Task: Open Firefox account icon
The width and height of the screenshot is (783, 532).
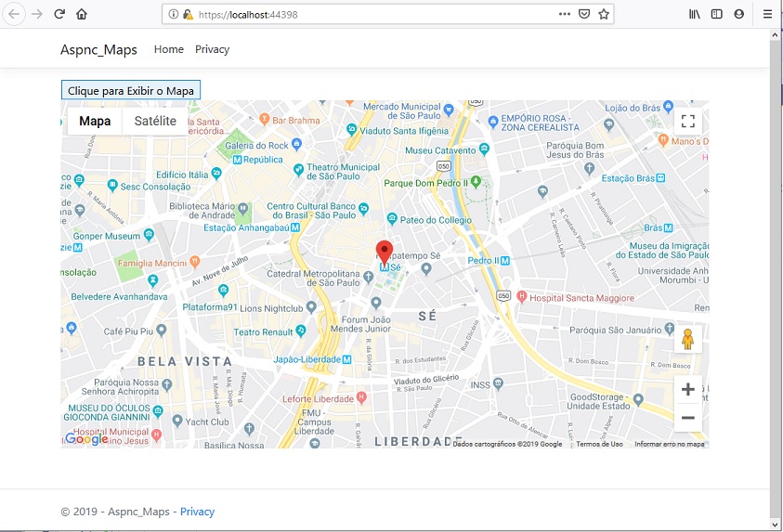Action: coord(739,14)
